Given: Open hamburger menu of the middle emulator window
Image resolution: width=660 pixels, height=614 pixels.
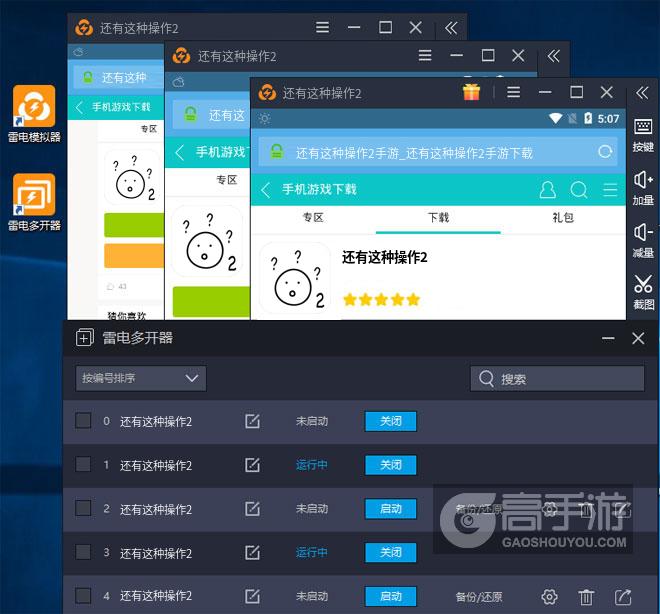Looking at the screenshot, I should point(425,55).
